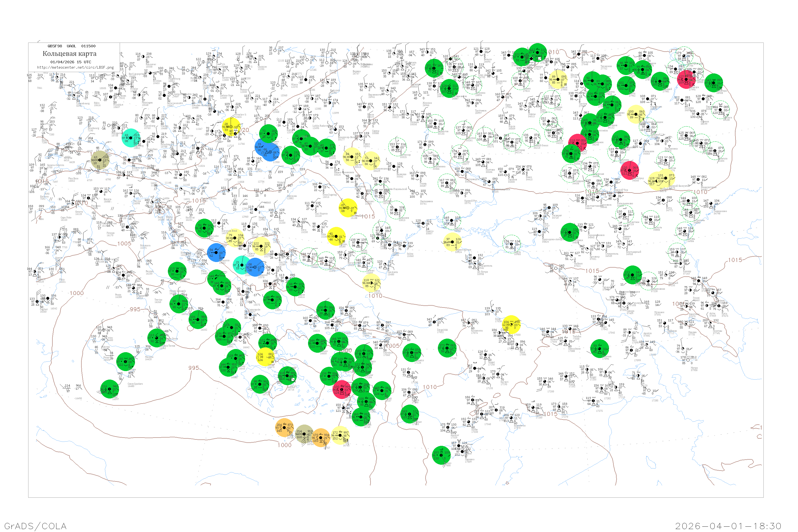Viewport: 798px width, 532px height.
Task: Click the 2026-04-01-18:30 timestamp
Action: [728, 526]
